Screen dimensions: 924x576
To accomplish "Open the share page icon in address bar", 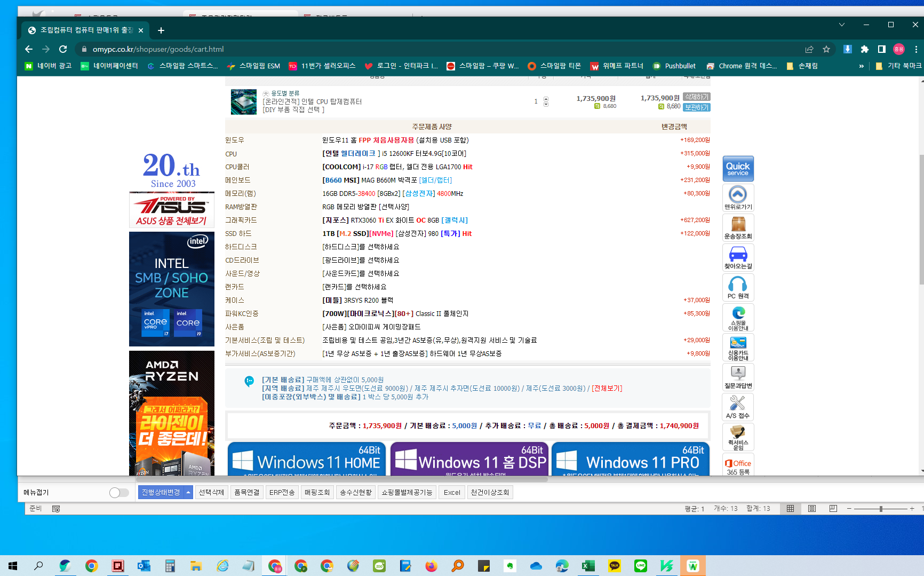I will point(809,49).
